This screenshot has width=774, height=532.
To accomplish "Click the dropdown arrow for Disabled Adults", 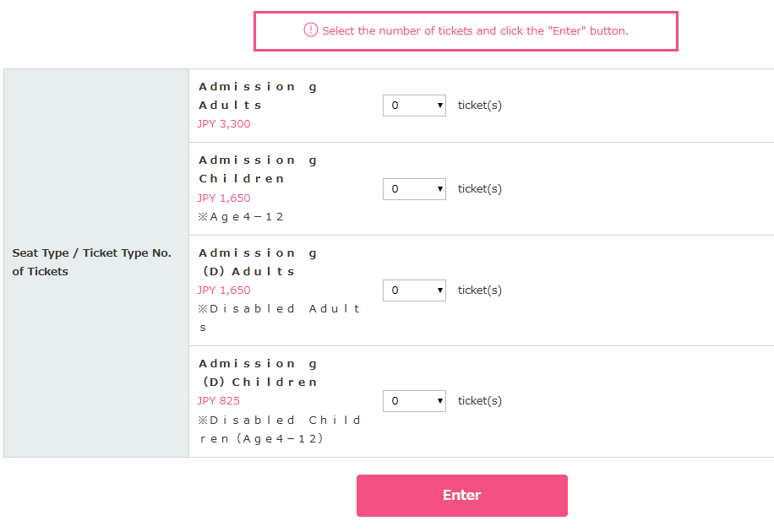I will pos(439,290).
